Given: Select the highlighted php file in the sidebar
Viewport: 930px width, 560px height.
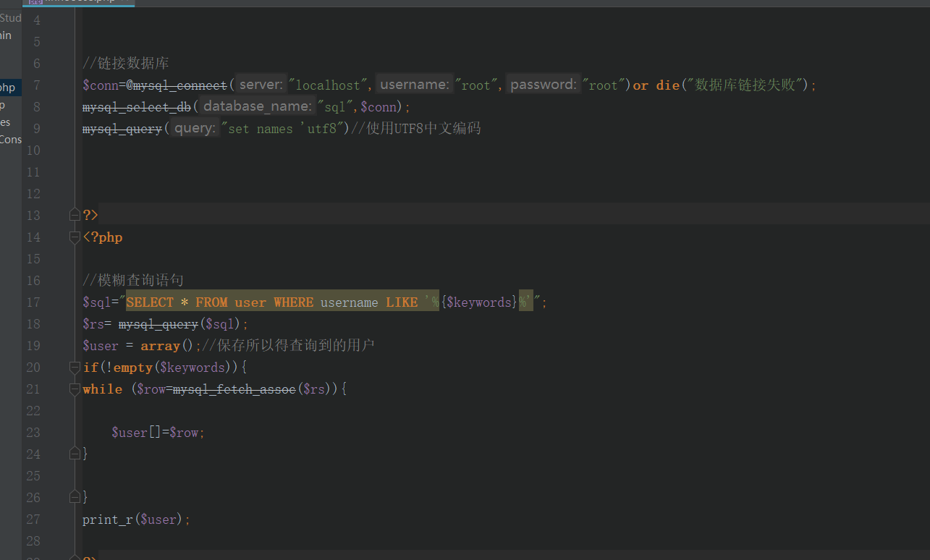Looking at the screenshot, I should coord(7,88).
